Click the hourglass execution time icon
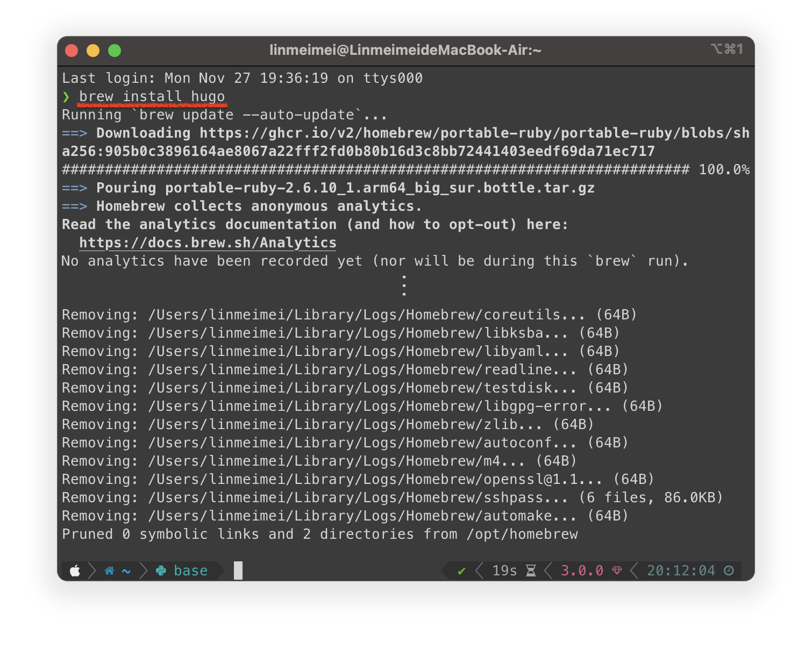This screenshot has height=656, width=812. pos(531,571)
